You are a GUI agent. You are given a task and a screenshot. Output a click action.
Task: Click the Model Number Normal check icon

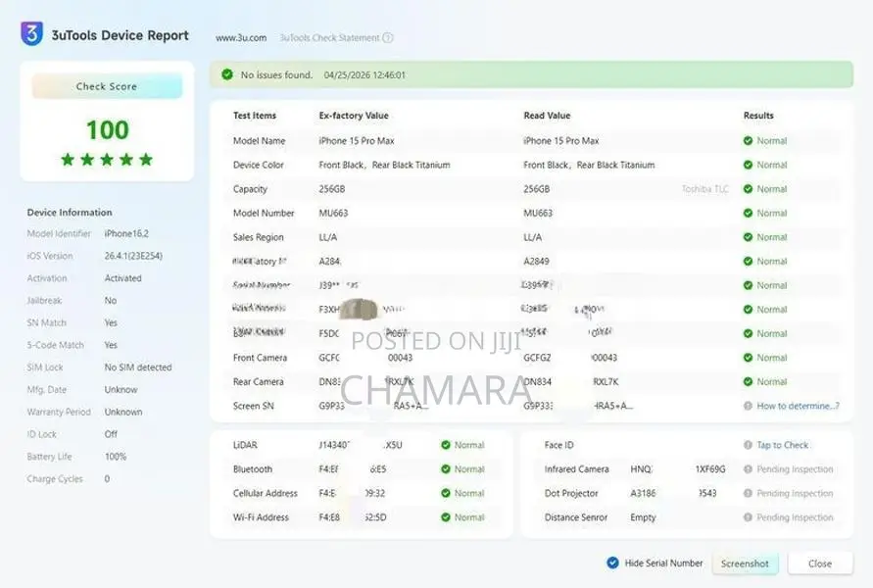click(x=748, y=213)
